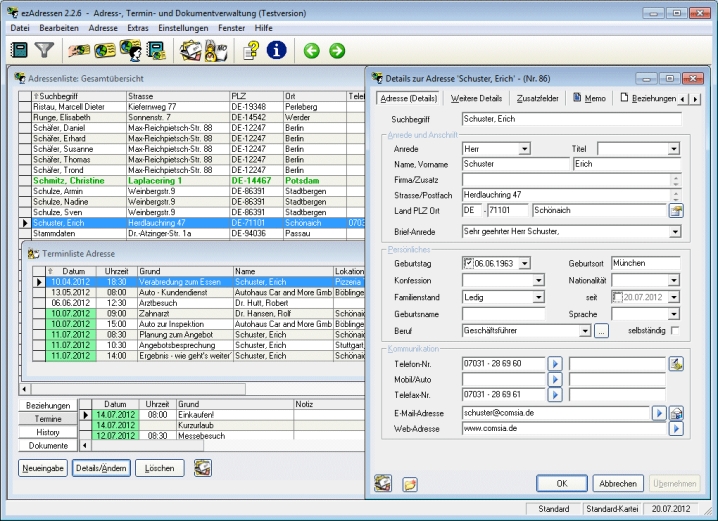Image resolution: width=718 pixels, height=521 pixels.
Task: Click the green back arrow icon
Action: (x=311, y=50)
